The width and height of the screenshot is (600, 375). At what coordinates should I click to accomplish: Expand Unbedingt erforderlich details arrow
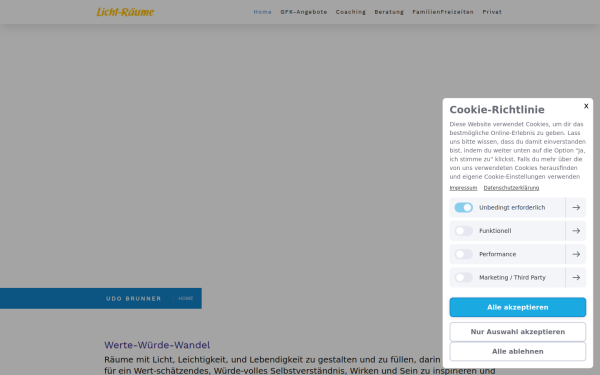pos(576,207)
